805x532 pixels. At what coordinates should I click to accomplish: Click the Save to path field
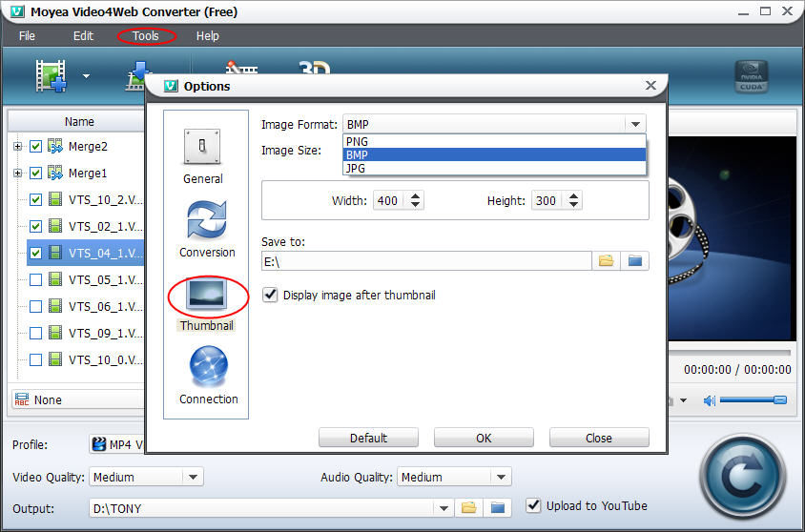click(x=426, y=261)
